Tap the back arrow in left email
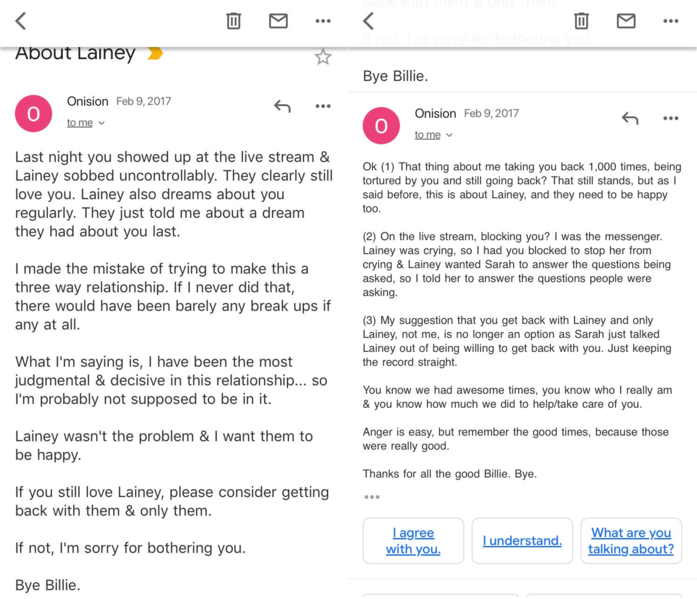This screenshot has width=697, height=599. coord(21,20)
